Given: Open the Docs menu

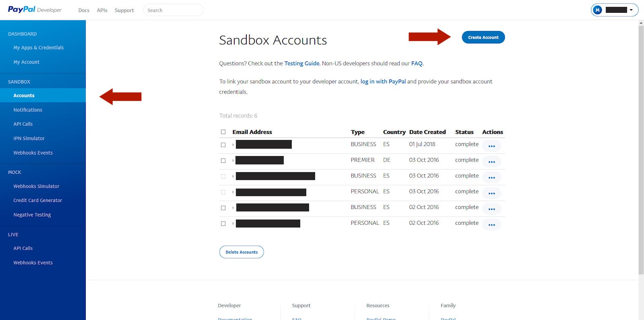Looking at the screenshot, I should tap(84, 10).
